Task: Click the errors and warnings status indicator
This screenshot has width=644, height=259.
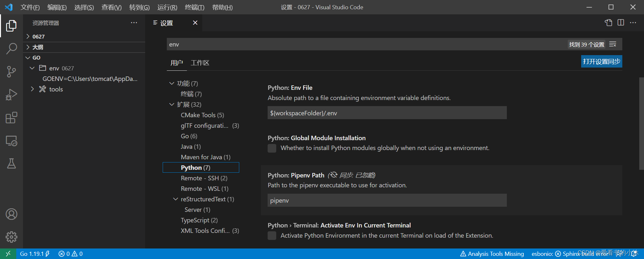Action: [70, 254]
